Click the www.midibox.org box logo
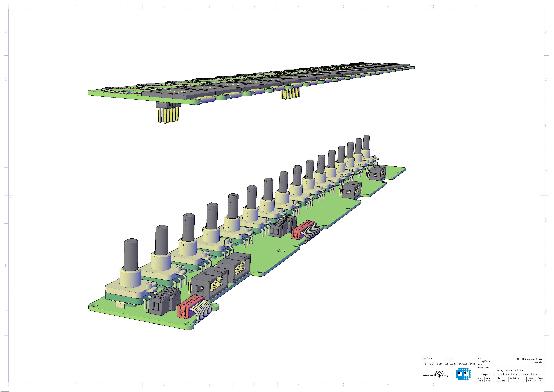 click(435, 375)
